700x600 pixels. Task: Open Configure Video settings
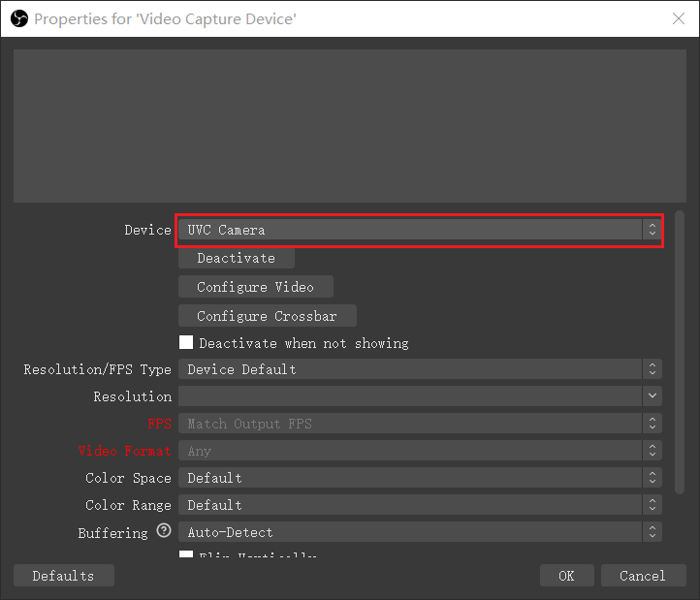255,287
